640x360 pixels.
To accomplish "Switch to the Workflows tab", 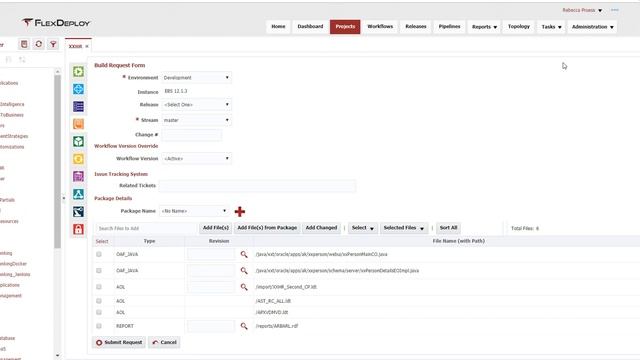I will click(380, 27).
